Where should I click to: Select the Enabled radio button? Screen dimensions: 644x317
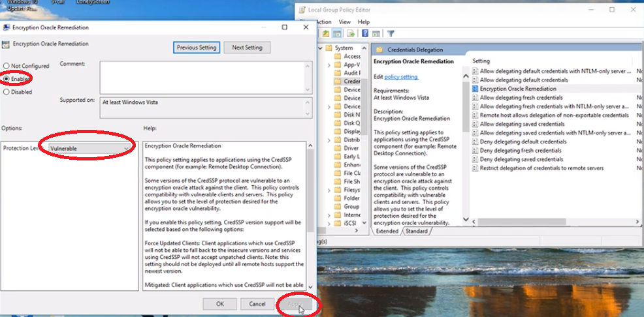pos(7,78)
